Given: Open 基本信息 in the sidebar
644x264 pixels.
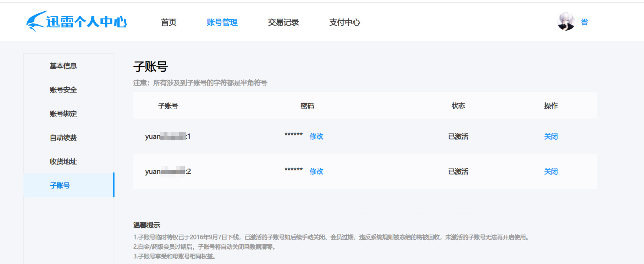Looking at the screenshot, I should [x=63, y=66].
